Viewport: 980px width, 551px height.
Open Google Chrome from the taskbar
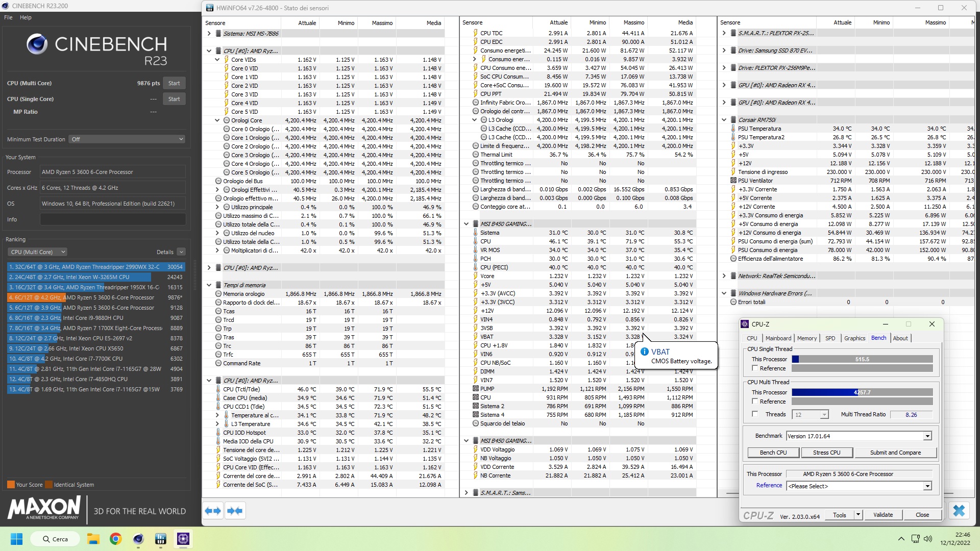pos(115,539)
